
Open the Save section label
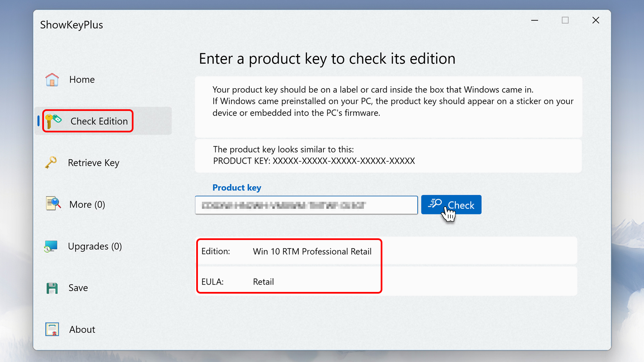78,288
